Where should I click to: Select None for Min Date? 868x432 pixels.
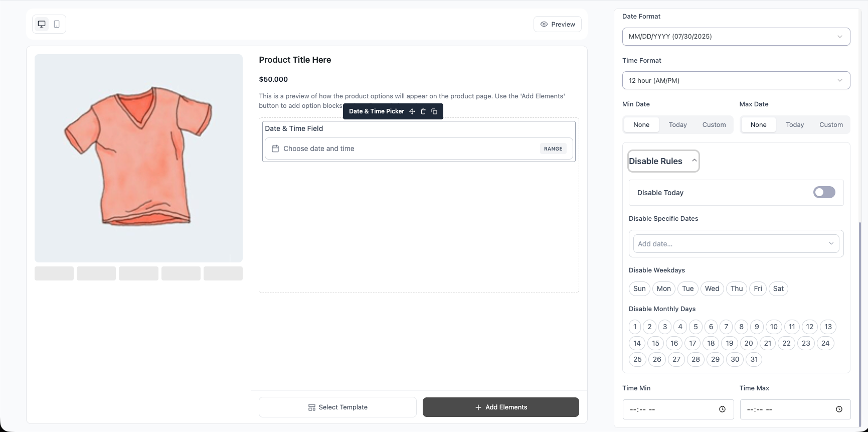pyautogui.click(x=641, y=124)
